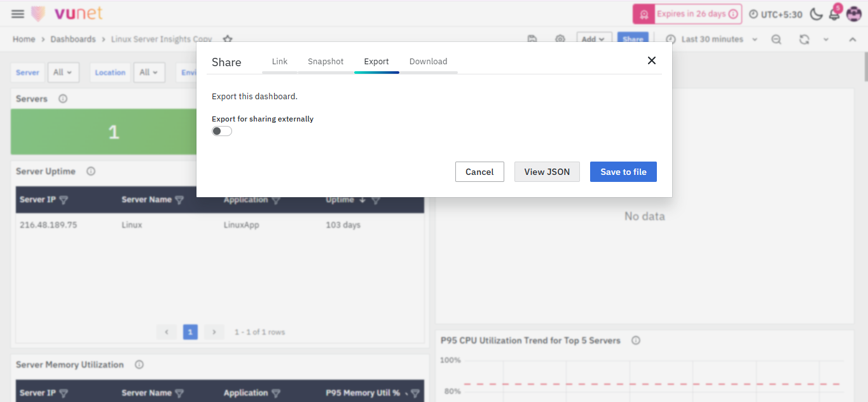868x402 pixels.
Task: Cancel the export dialog
Action: tap(479, 172)
